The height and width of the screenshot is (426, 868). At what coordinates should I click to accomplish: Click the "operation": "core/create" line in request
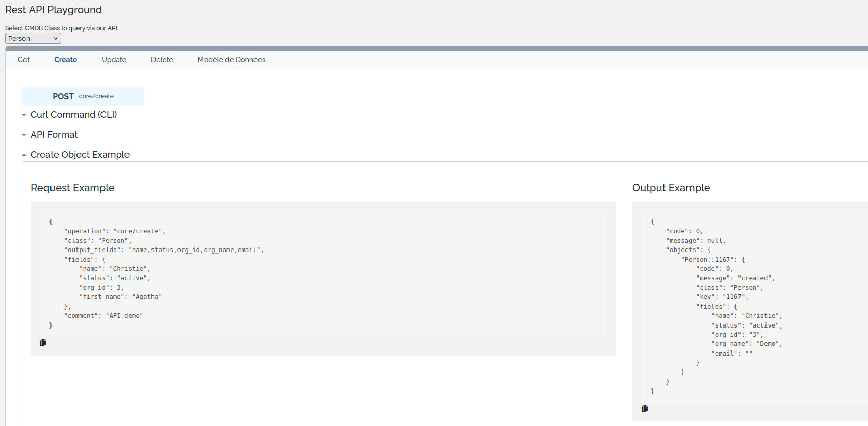click(115, 231)
